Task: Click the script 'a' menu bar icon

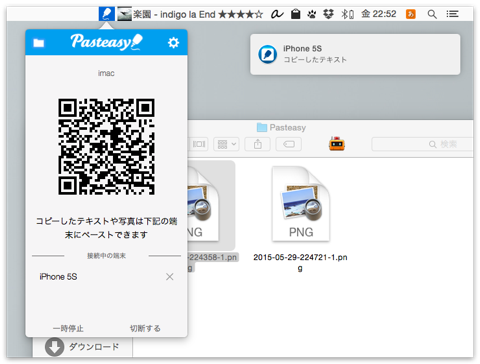Action: pos(277,14)
